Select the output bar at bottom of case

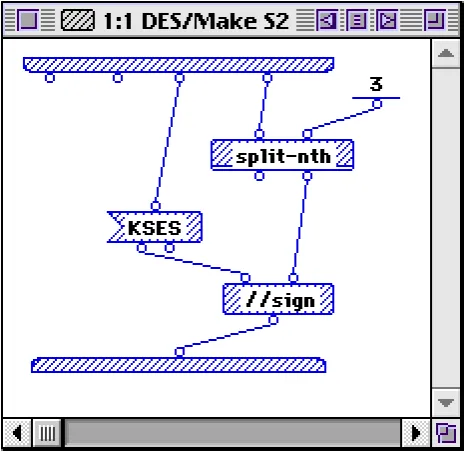[179, 365]
